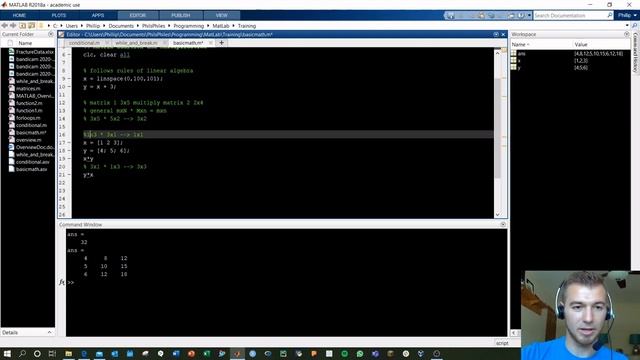Viewport: 640px width, 360px height.
Task: Click the up-one-level folder icon
Action: (x=22, y=25)
